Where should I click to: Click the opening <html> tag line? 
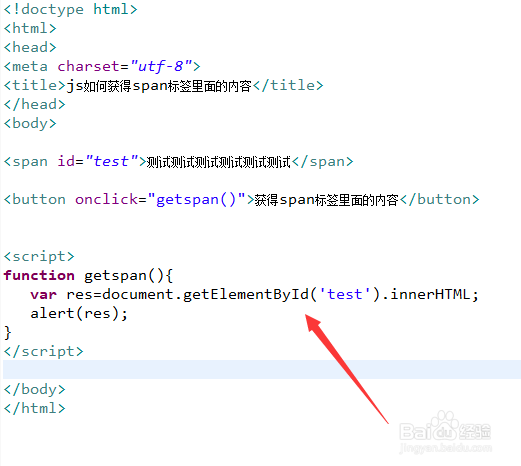point(30,28)
